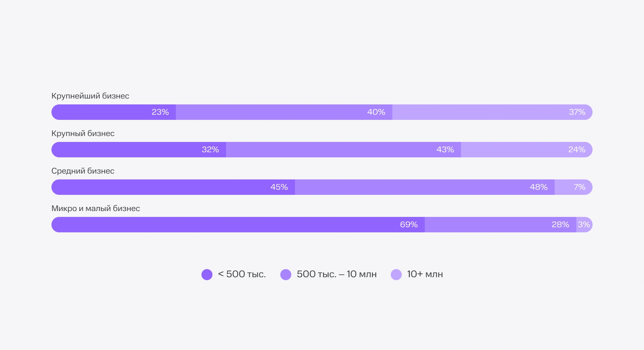Click the light purple '10+ млн' legend dot

point(396,275)
